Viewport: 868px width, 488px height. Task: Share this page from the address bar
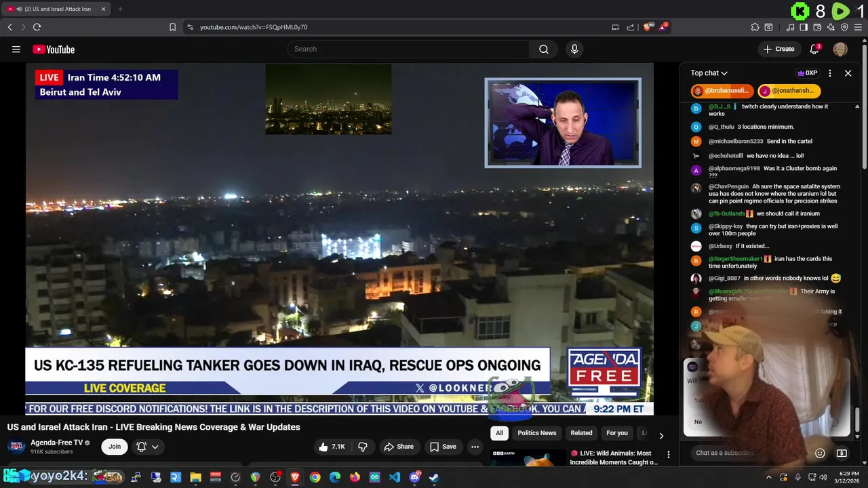631,27
